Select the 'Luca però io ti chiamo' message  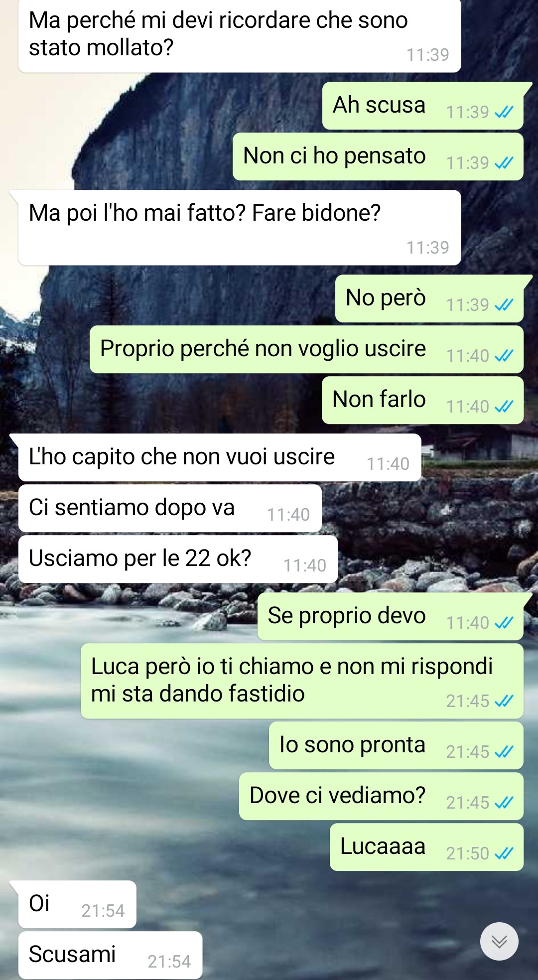coord(302,681)
